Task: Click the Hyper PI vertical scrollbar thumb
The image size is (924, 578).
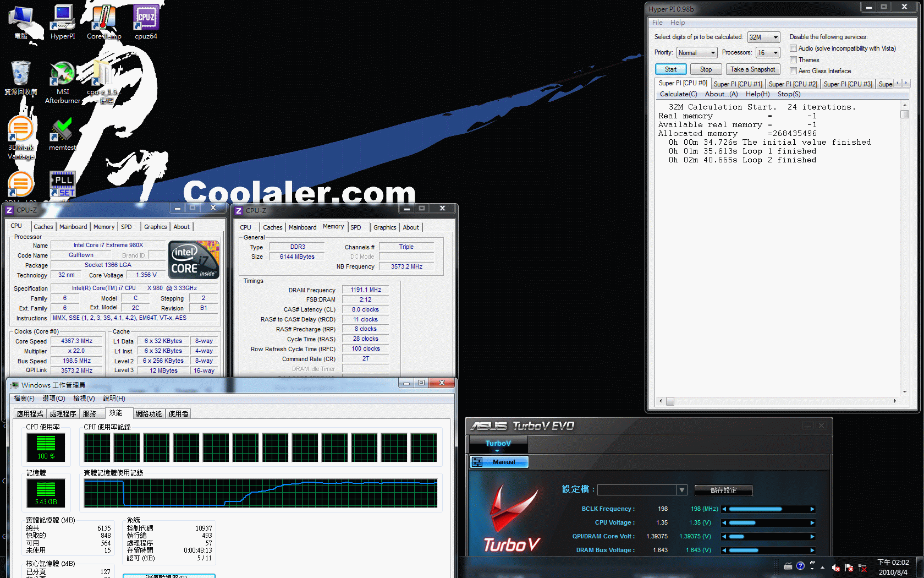Action: click(904, 114)
